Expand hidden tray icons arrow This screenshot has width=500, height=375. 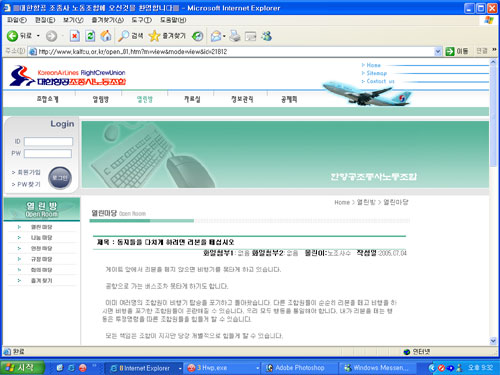[432, 368]
